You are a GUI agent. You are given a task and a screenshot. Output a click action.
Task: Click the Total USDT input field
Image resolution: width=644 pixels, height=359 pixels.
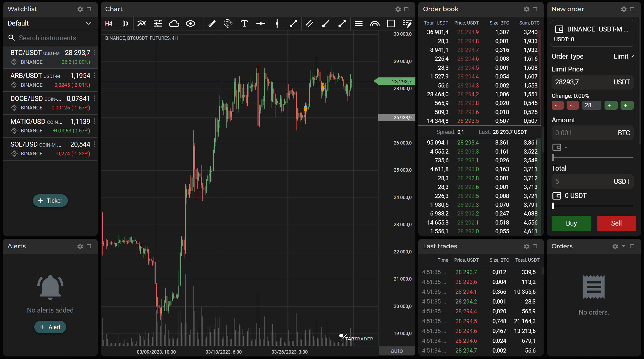(592, 181)
